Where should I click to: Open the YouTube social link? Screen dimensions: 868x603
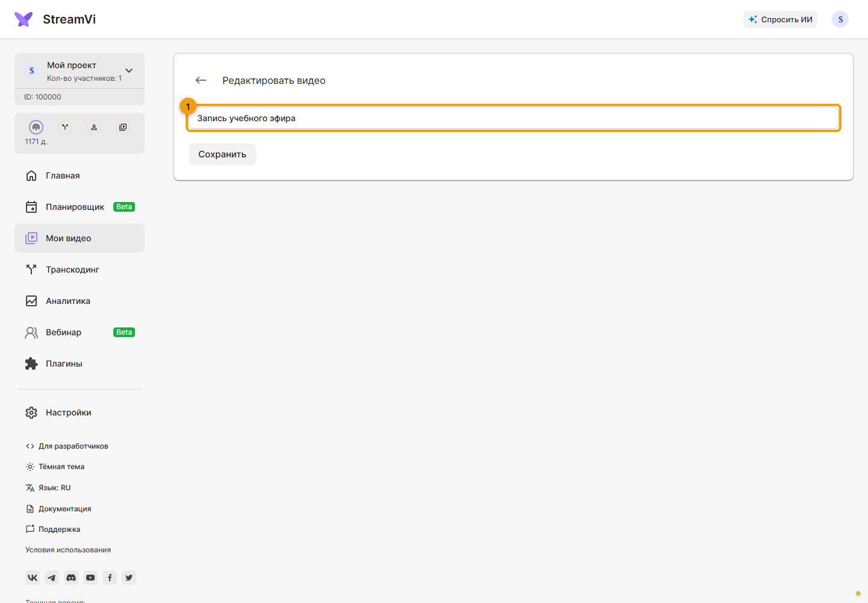(90, 578)
